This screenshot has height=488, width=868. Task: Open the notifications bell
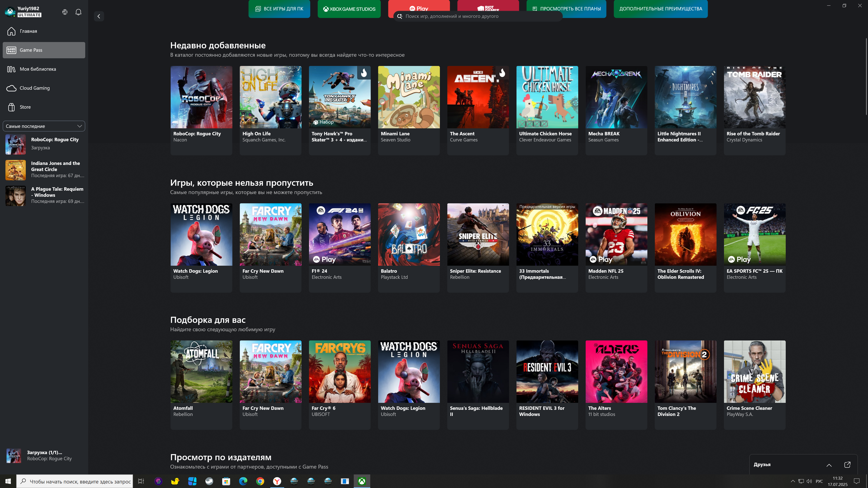(x=78, y=12)
